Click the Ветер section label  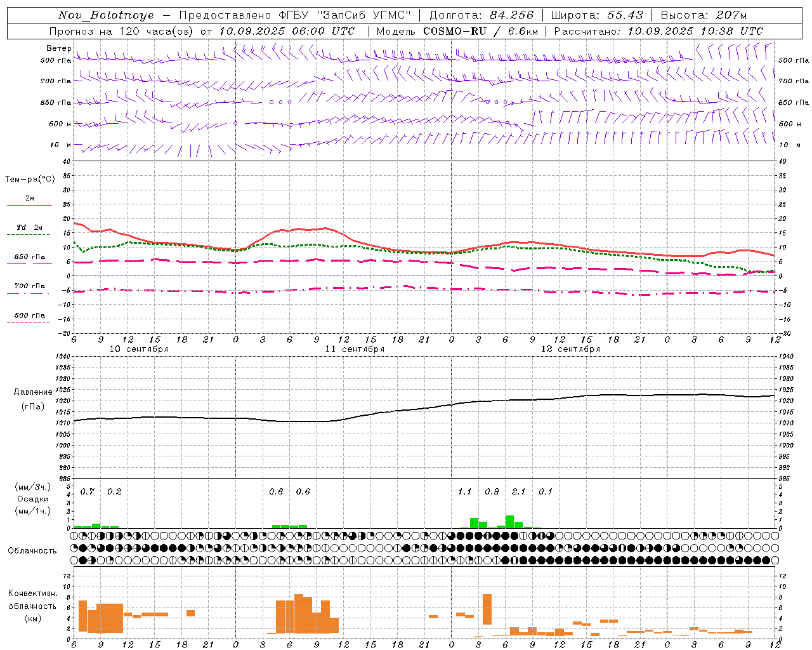coord(58,48)
